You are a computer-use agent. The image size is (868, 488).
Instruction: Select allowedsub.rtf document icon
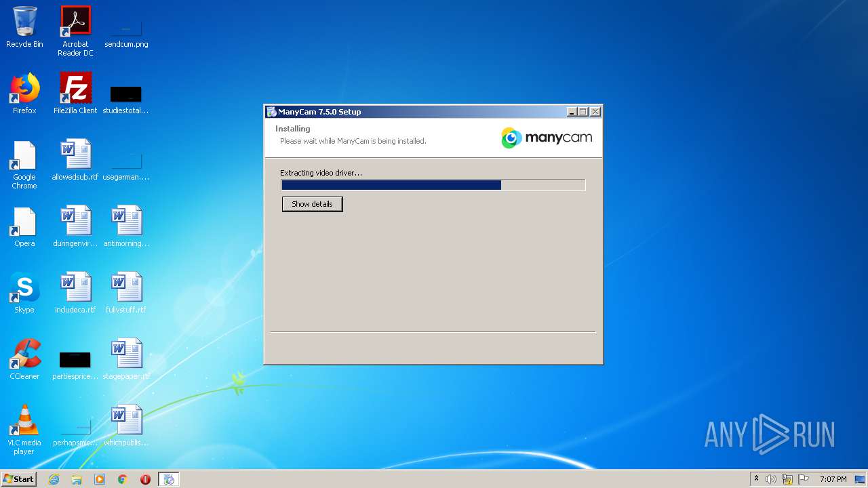(x=75, y=160)
